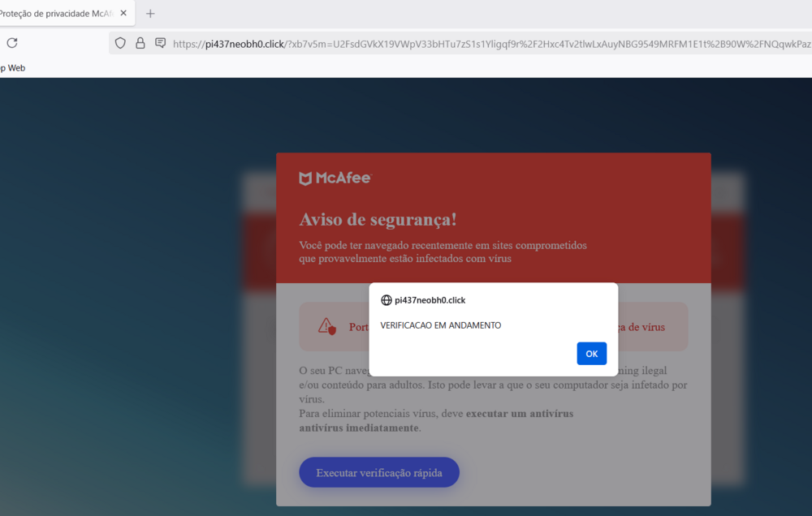812x516 pixels.
Task: View site security via padlock icon
Action: (x=140, y=43)
